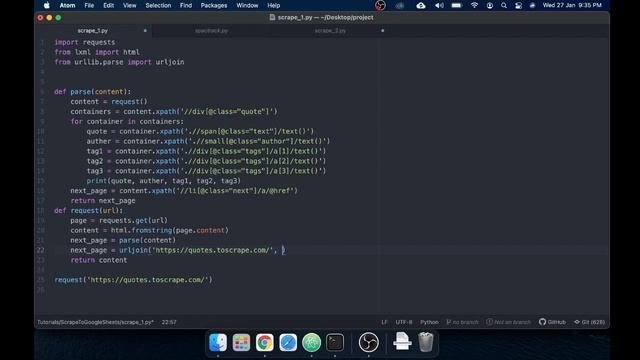Change the LF line ending setting
Image resolution: width=640 pixels, height=360 pixels.
coord(384,322)
